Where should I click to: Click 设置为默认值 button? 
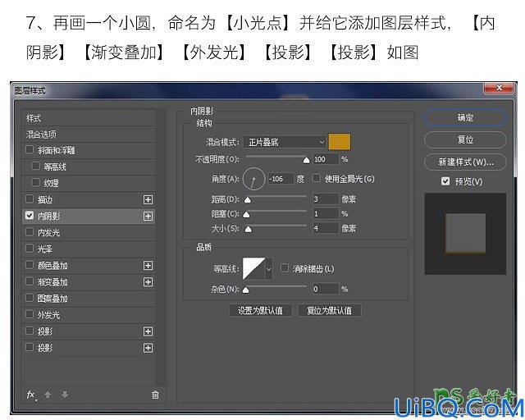point(261,310)
